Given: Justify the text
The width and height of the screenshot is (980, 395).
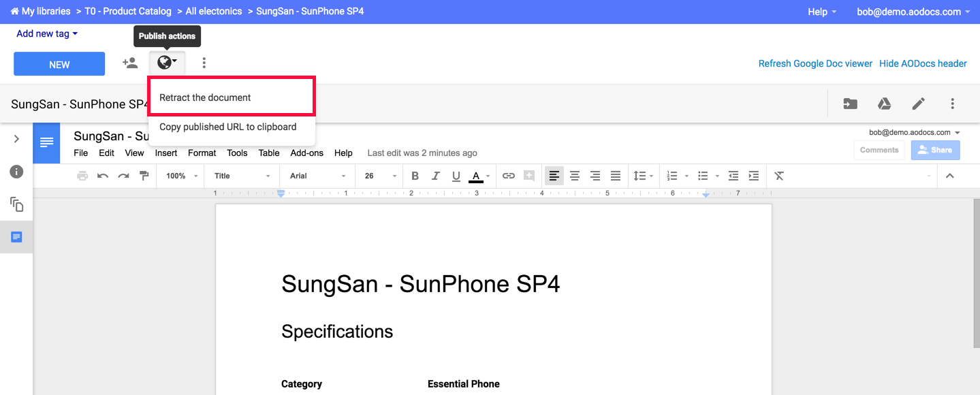Looking at the screenshot, I should tap(616, 176).
